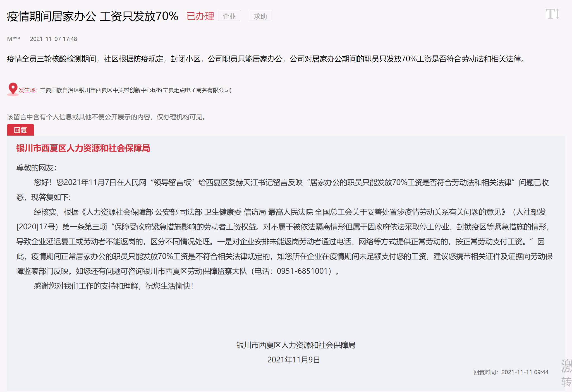Select the 企业 tag
Image resolution: width=572 pixels, height=392 pixels.
point(229,16)
